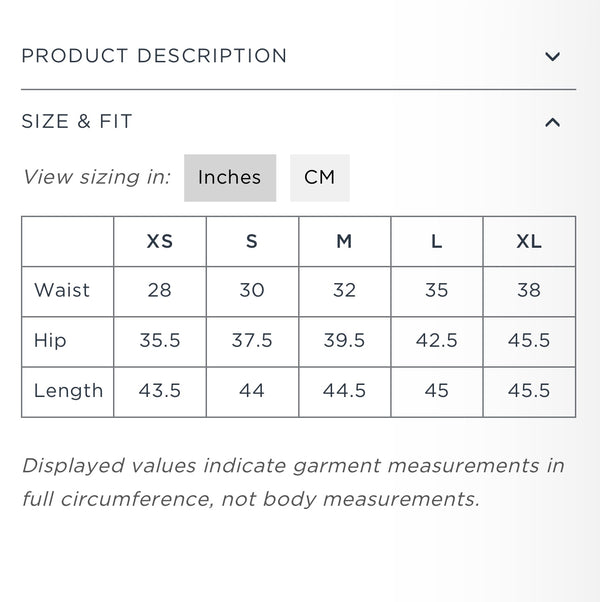Select the S column header
Image resolution: width=600 pixels, height=602 pixels.
pyautogui.click(x=252, y=241)
